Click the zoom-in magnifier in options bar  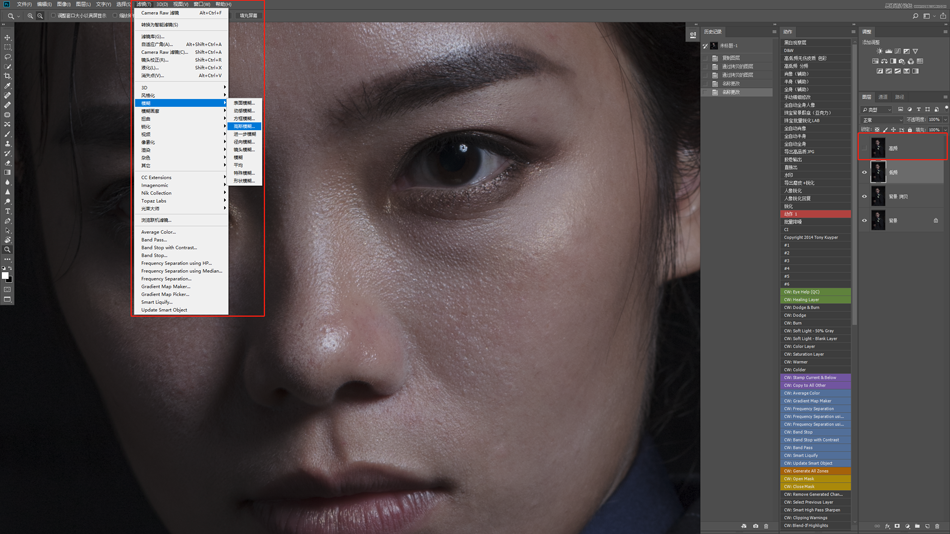coord(30,16)
